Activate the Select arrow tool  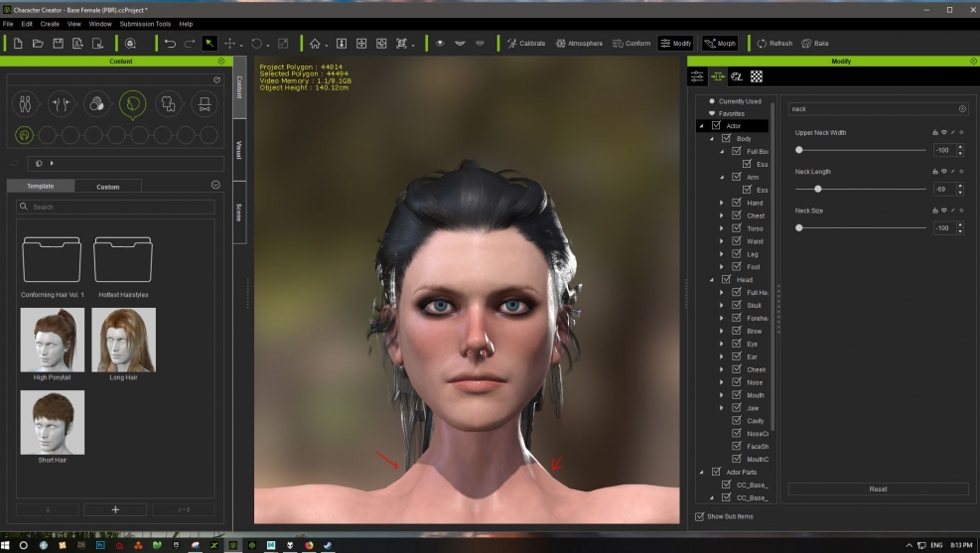(x=210, y=44)
